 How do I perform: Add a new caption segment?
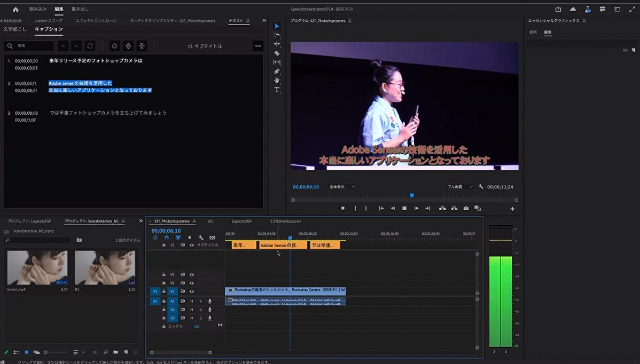pos(114,46)
